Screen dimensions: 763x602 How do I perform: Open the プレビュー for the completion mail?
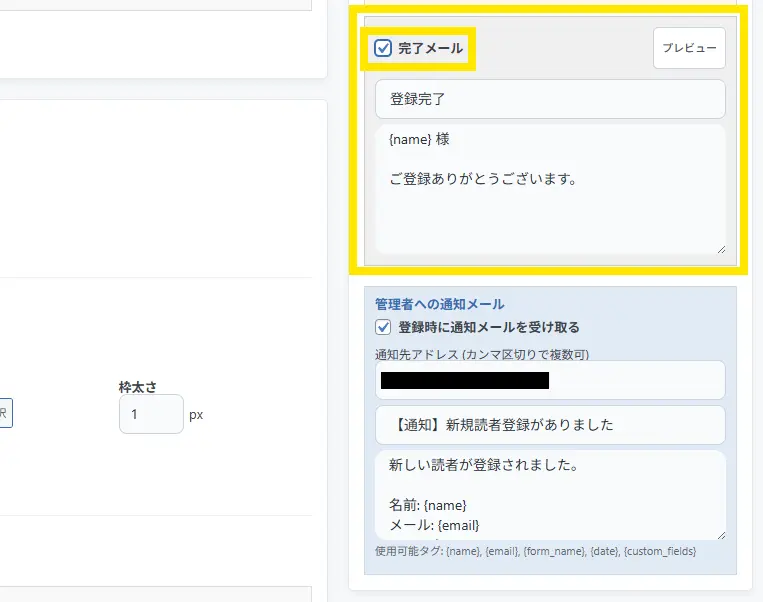point(689,48)
